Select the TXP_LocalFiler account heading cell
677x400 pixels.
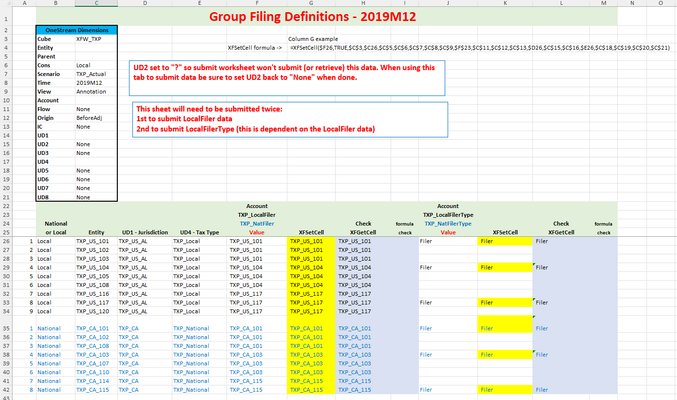256,215
